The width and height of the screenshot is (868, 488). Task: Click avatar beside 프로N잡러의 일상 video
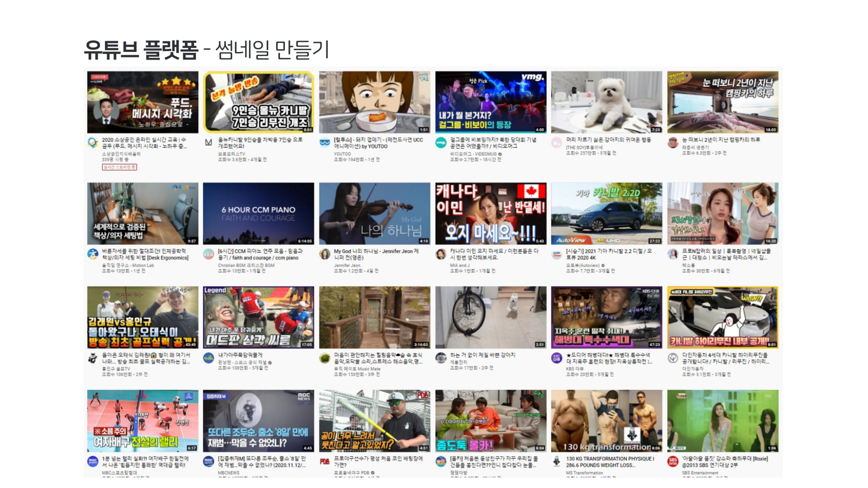click(673, 254)
